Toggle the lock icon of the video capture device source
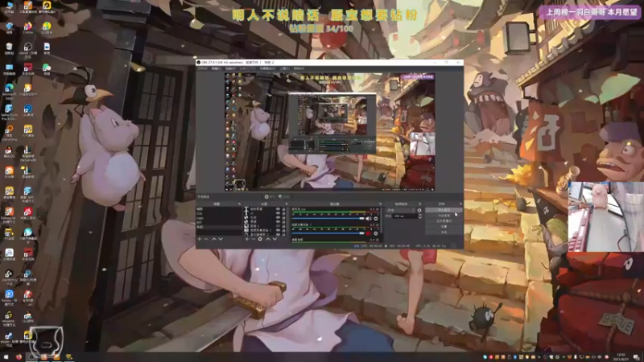This screenshot has height=362, width=644. 284,230
